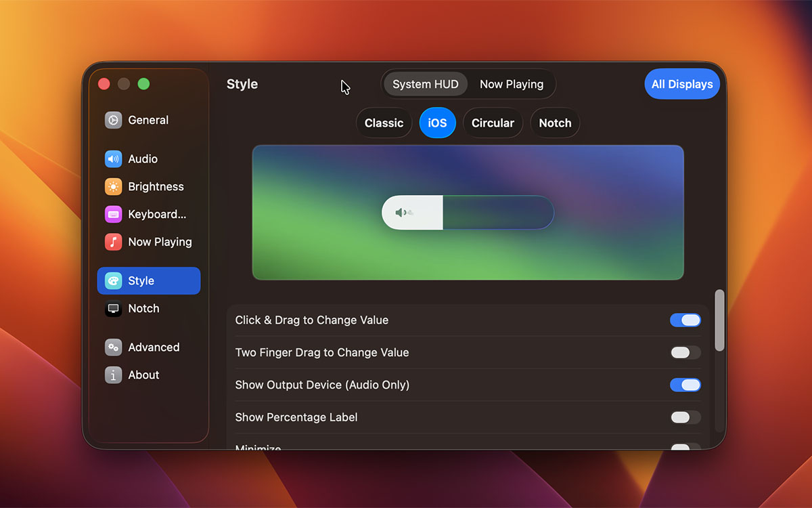Click the Audio speaker icon in sidebar

click(x=113, y=159)
